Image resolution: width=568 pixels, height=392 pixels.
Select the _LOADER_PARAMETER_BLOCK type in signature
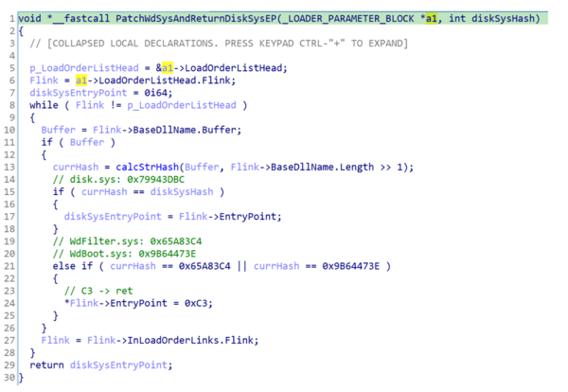tap(347, 19)
